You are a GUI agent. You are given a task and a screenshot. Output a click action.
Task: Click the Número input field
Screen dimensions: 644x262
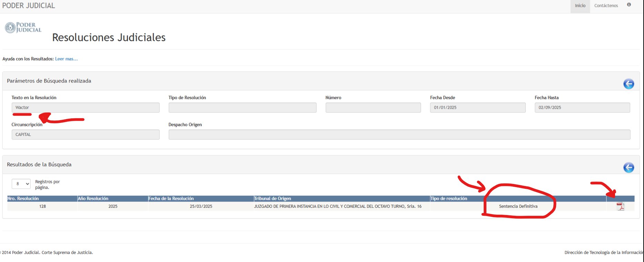click(x=373, y=108)
